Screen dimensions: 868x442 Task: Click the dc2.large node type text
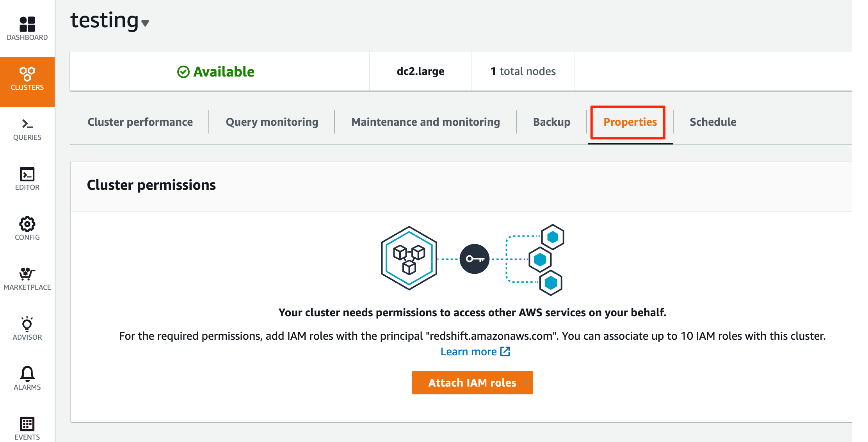pyautogui.click(x=420, y=71)
